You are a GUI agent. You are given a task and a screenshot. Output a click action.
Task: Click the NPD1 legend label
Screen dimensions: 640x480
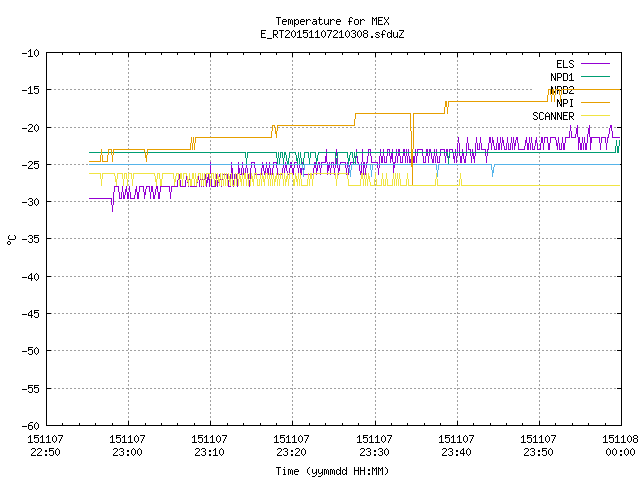coord(562,77)
